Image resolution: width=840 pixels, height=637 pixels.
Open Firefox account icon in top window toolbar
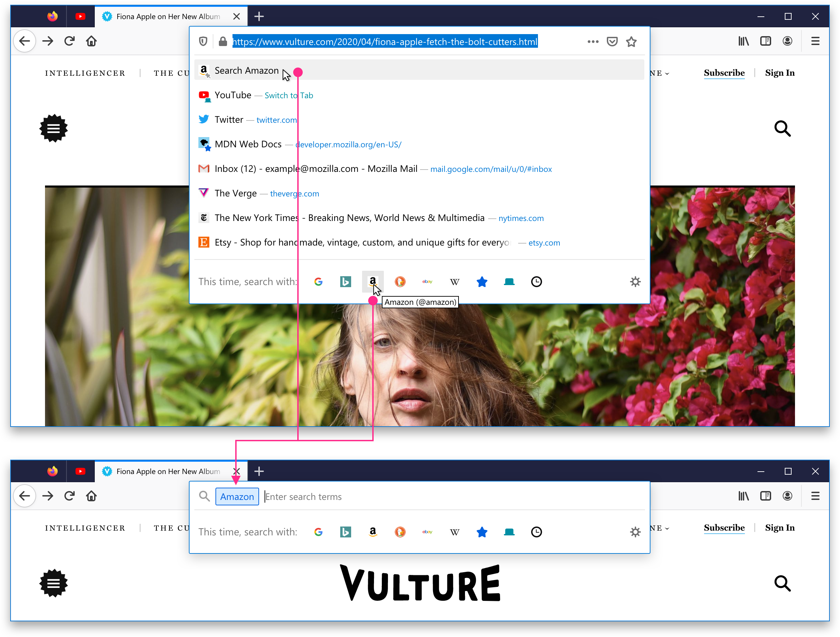click(x=787, y=41)
